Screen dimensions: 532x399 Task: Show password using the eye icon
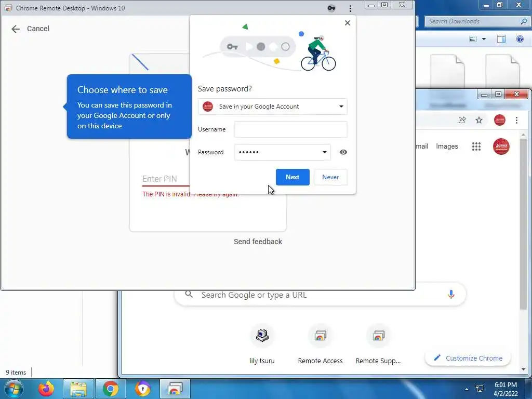click(343, 152)
